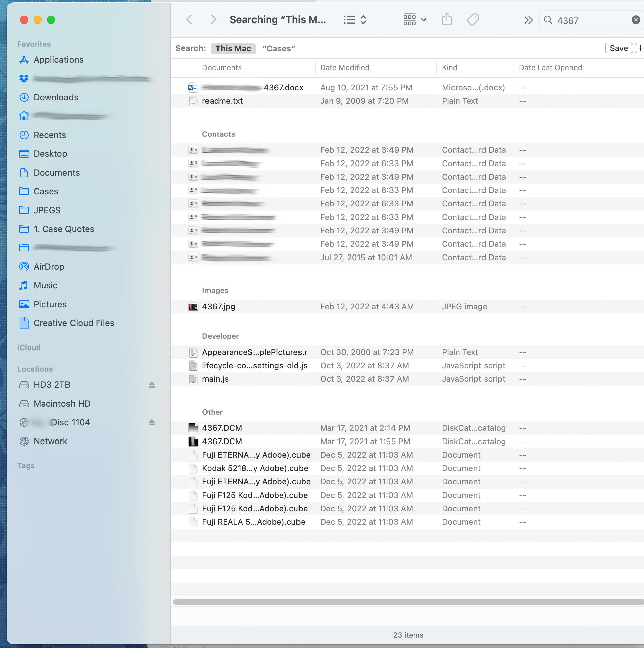The width and height of the screenshot is (644, 648).
Task: Add a search criterion with plus button
Action: pos(640,48)
